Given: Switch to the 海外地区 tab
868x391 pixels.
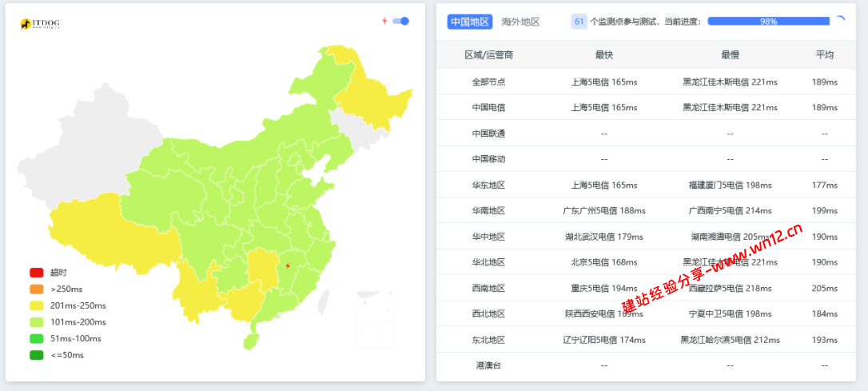Looking at the screenshot, I should (520, 22).
